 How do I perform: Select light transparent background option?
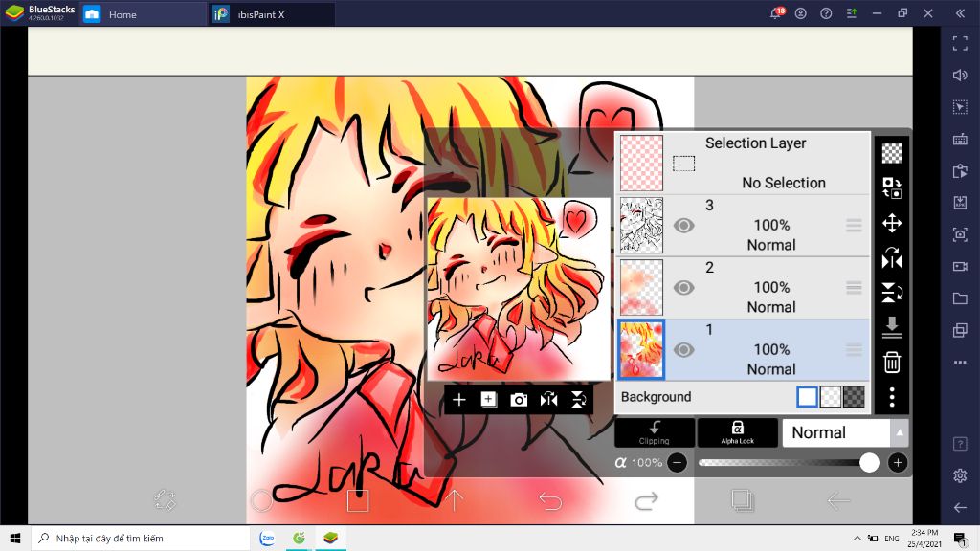coord(830,397)
